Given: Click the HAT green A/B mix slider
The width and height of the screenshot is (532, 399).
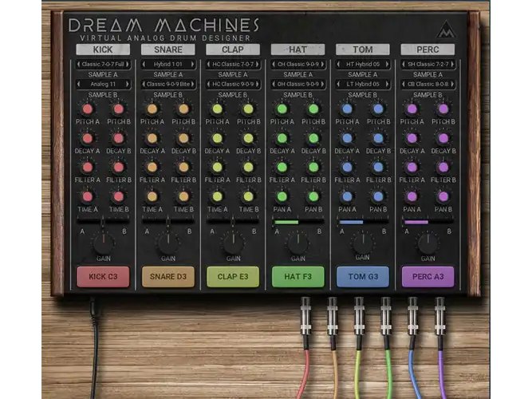Looking at the screenshot, I should click(x=298, y=222).
